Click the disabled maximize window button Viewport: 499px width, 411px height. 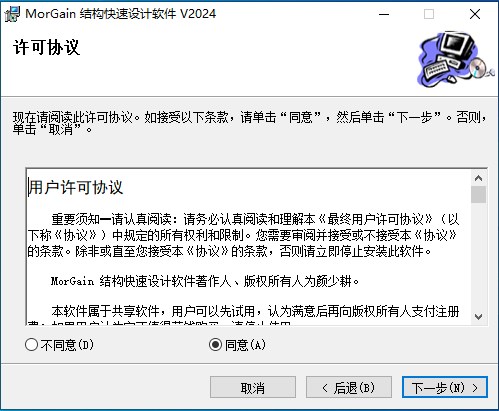[429, 14]
